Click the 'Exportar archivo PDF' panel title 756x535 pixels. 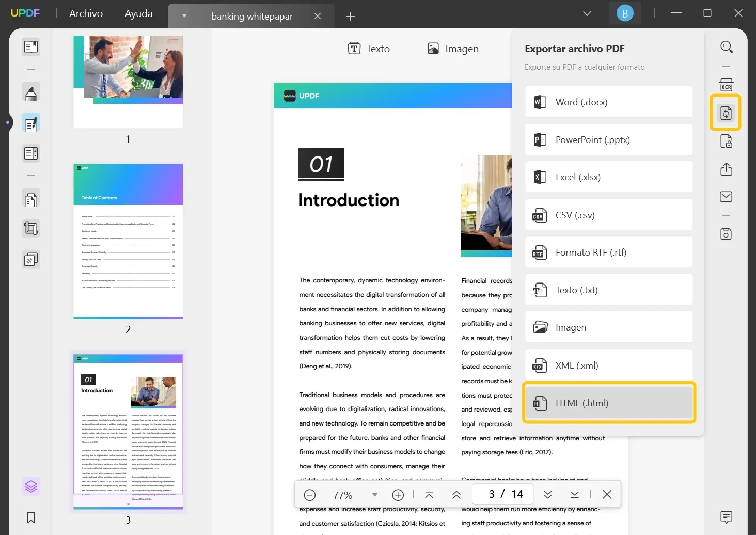point(575,49)
